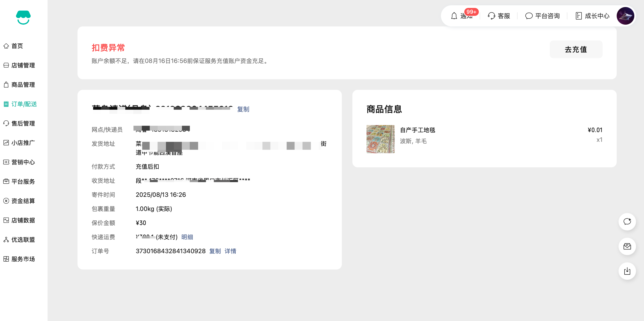Image resolution: width=644 pixels, height=321 pixels.
Task: Copy the order number 3730168432841340928
Action: tap(215, 251)
